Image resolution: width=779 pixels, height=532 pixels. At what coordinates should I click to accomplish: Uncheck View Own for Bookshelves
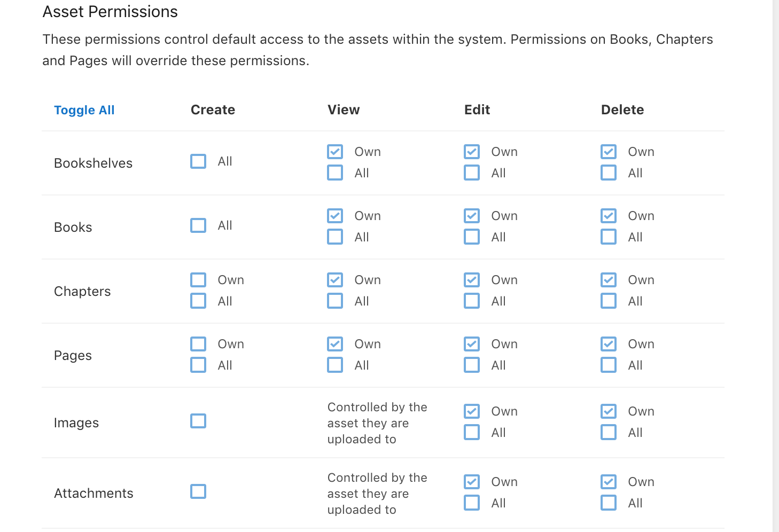pyautogui.click(x=334, y=152)
